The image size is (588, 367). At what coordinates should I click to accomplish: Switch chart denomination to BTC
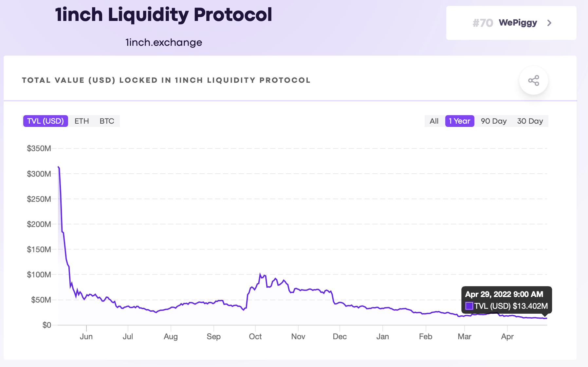(x=107, y=121)
